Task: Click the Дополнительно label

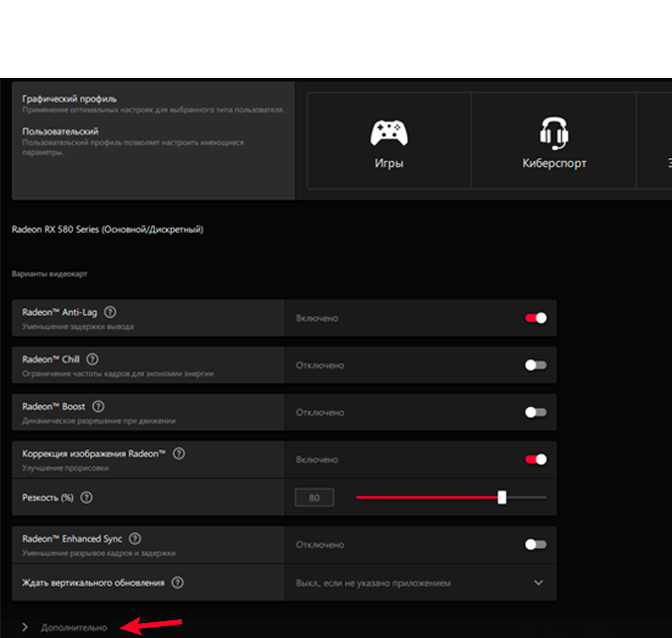Action: pyautogui.click(x=74, y=628)
